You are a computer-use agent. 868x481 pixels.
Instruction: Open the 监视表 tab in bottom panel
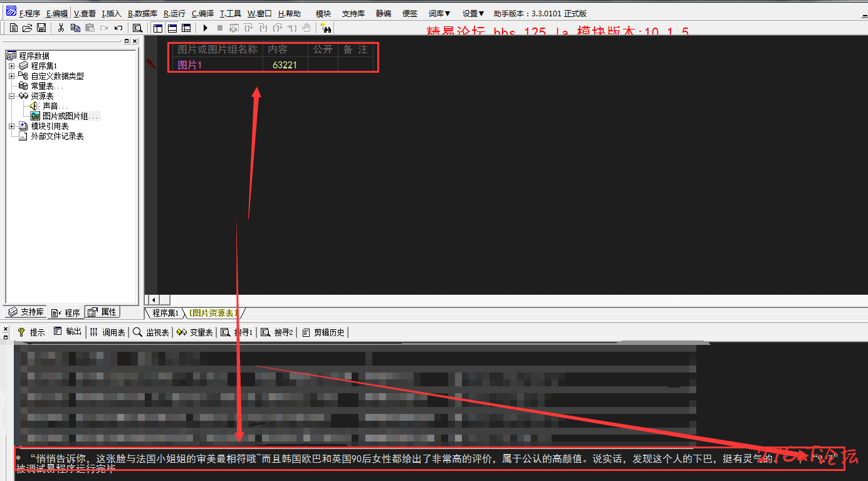pyautogui.click(x=151, y=332)
